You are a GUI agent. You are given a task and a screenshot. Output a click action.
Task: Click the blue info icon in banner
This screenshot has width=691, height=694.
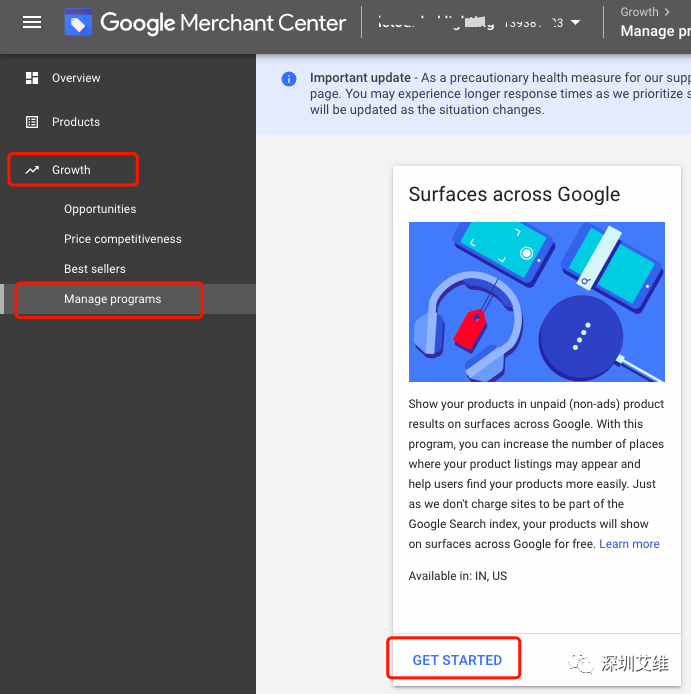point(289,79)
